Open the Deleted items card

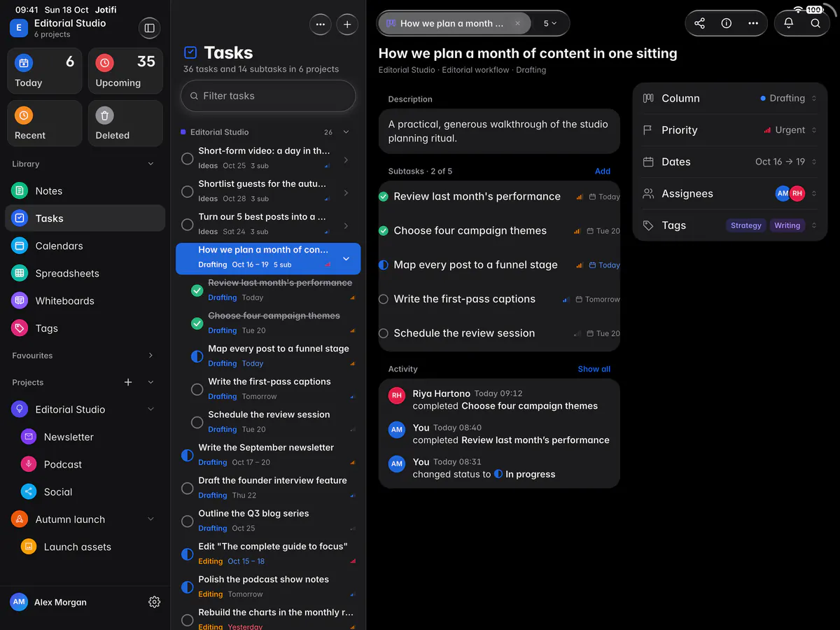click(x=125, y=124)
